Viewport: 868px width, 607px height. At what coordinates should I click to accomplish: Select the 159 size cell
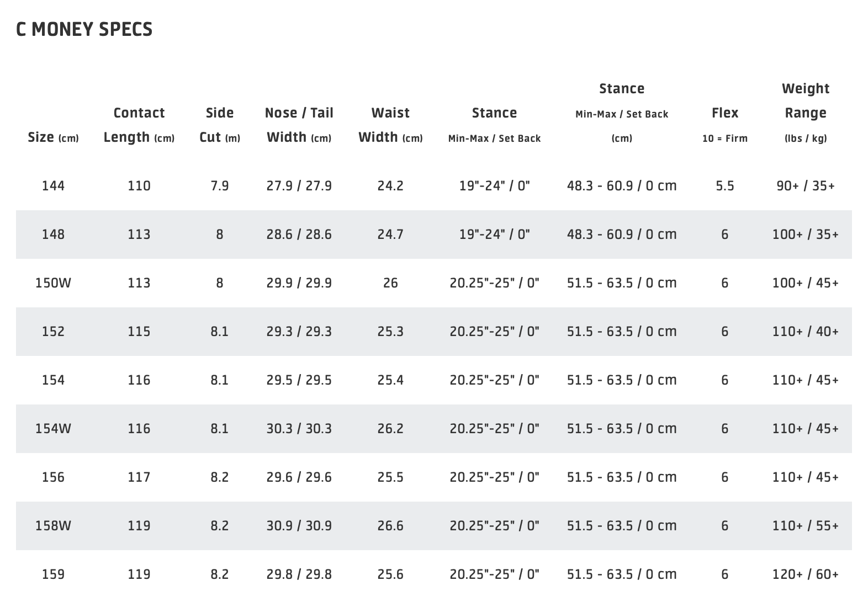click(53, 574)
